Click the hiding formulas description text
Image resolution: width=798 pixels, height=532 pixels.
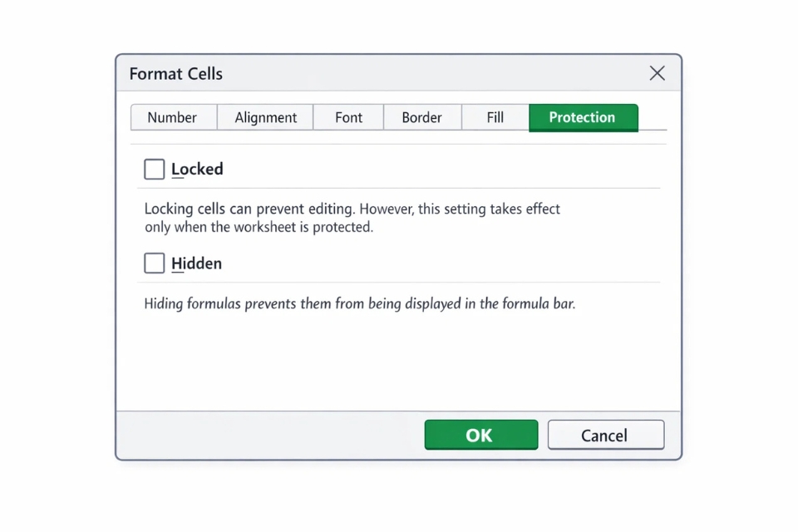[x=359, y=304]
